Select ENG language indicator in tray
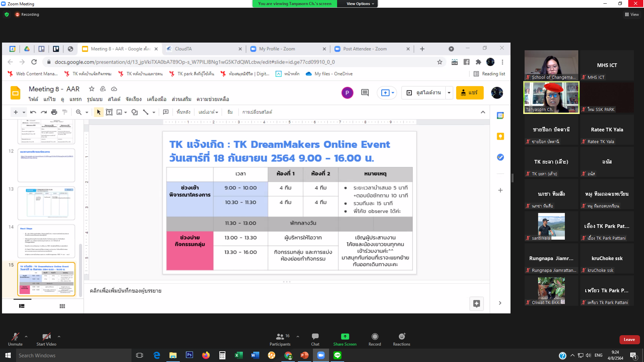Screen dimensions: 644x362 pyautogui.click(x=598, y=355)
